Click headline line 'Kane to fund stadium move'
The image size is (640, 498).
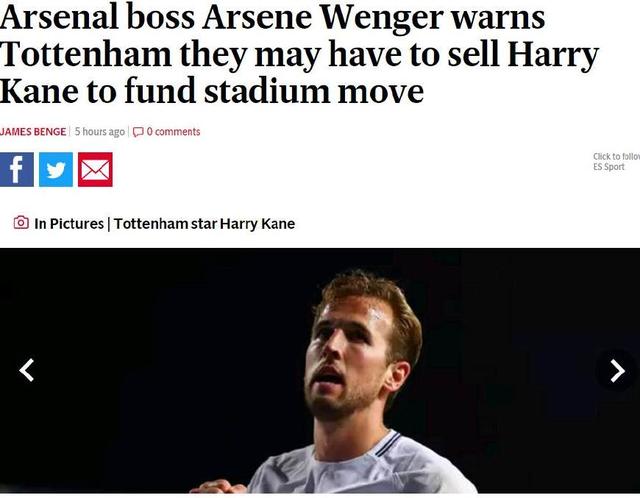pyautogui.click(x=212, y=92)
